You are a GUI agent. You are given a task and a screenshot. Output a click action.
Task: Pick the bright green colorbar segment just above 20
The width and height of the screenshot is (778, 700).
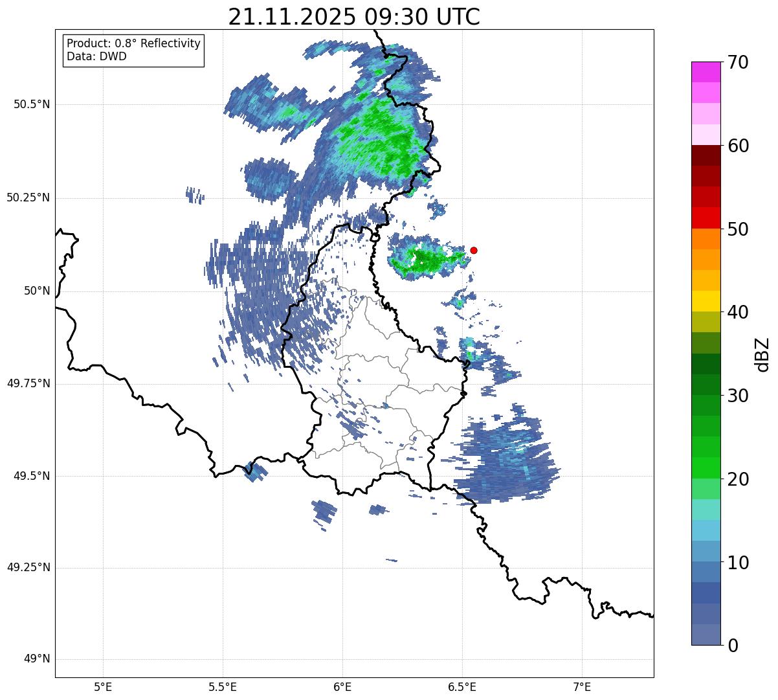point(706,468)
